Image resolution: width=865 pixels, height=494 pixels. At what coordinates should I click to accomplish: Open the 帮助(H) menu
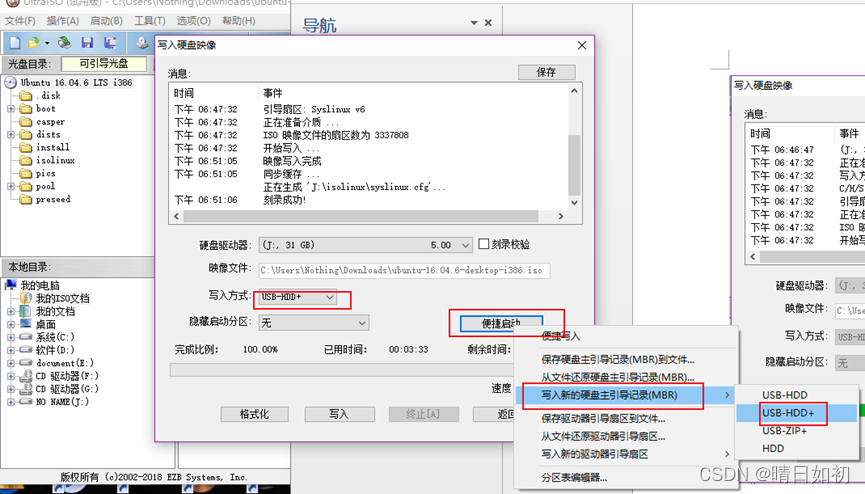[x=238, y=20]
